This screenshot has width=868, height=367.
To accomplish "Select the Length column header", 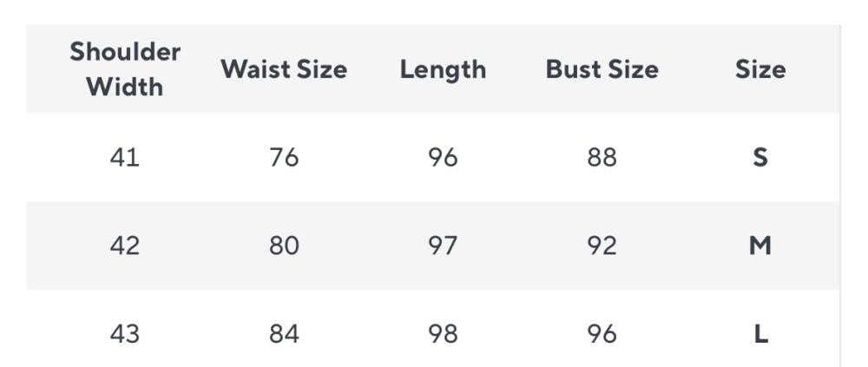I will tap(443, 69).
